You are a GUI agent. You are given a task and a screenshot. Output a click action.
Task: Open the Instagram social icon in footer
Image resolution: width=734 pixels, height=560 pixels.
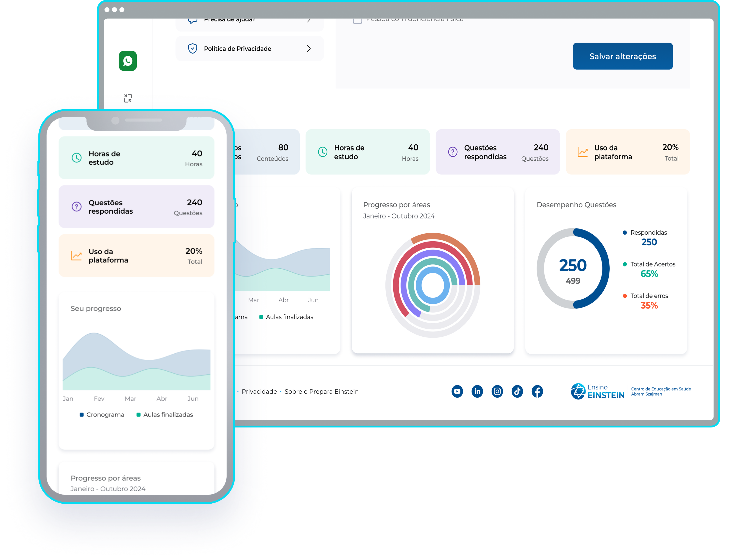497,391
